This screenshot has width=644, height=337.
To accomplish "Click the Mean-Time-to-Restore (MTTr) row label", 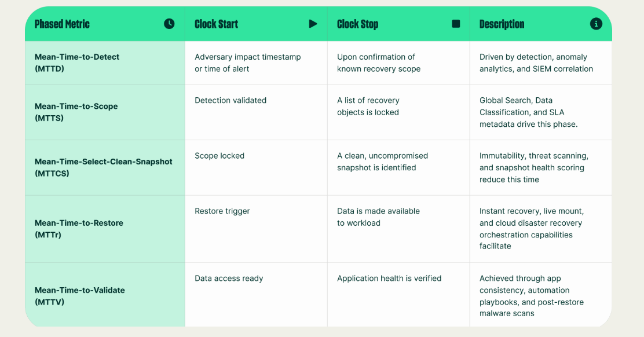I will coord(79,229).
